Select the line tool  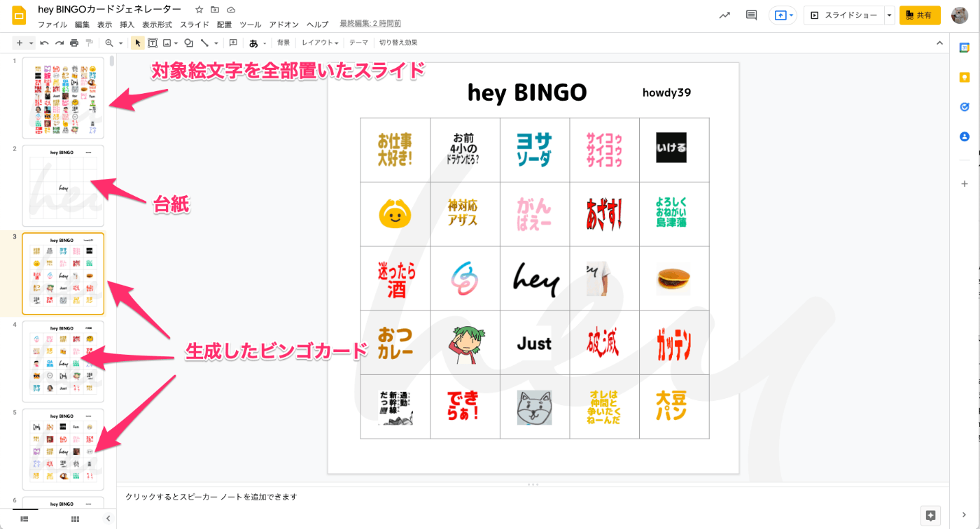point(204,43)
